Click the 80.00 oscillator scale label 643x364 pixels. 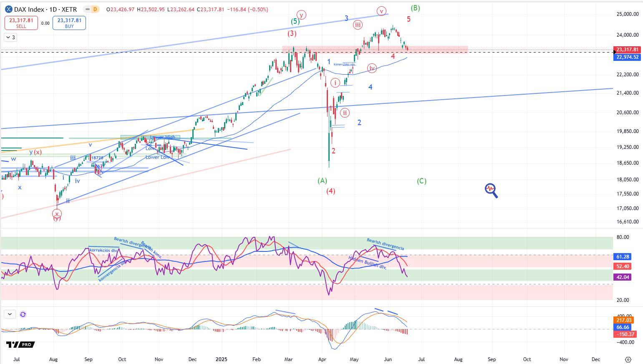(x=623, y=237)
